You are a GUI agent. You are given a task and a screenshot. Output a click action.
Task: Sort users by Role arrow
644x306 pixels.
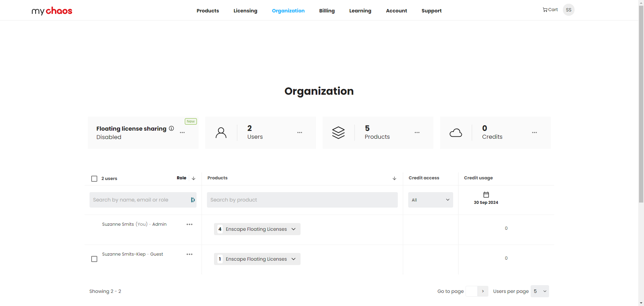coord(194,178)
